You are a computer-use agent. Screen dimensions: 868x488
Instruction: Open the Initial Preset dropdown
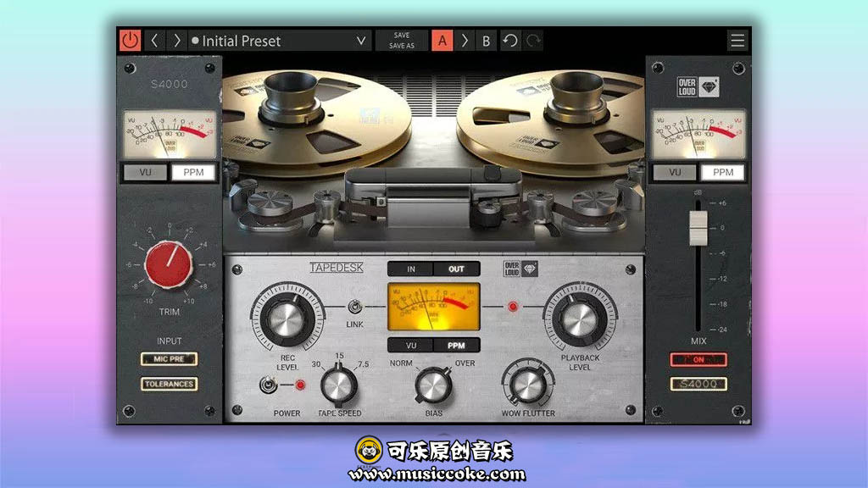280,41
